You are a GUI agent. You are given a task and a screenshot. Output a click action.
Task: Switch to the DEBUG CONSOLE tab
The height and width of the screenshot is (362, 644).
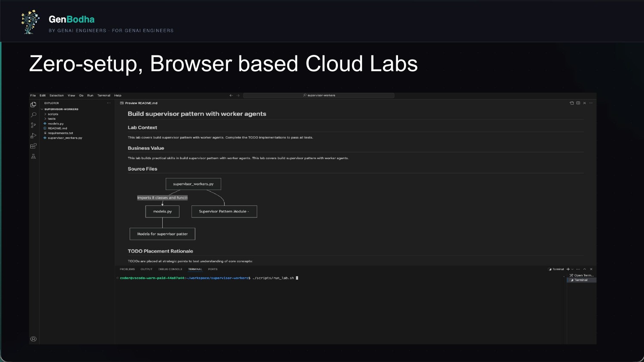click(170, 269)
